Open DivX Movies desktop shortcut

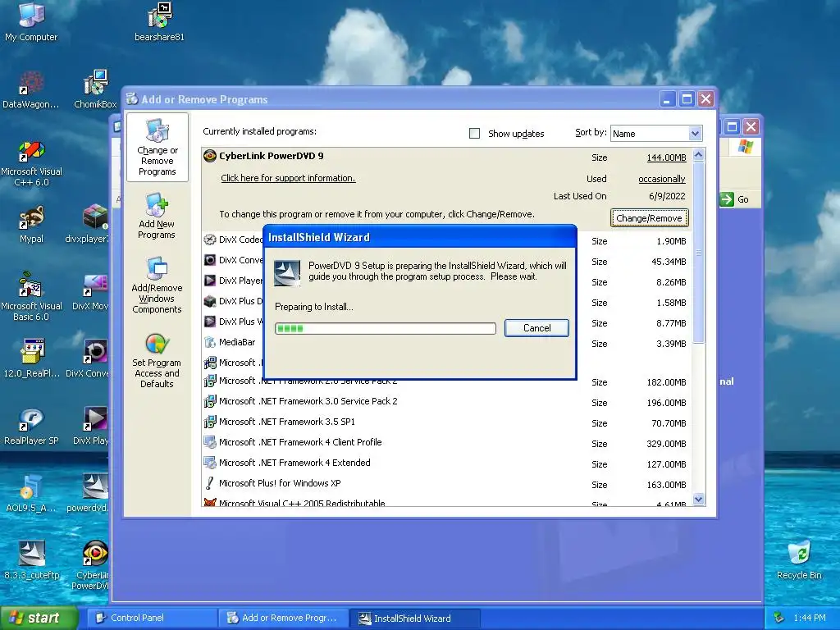91,292
